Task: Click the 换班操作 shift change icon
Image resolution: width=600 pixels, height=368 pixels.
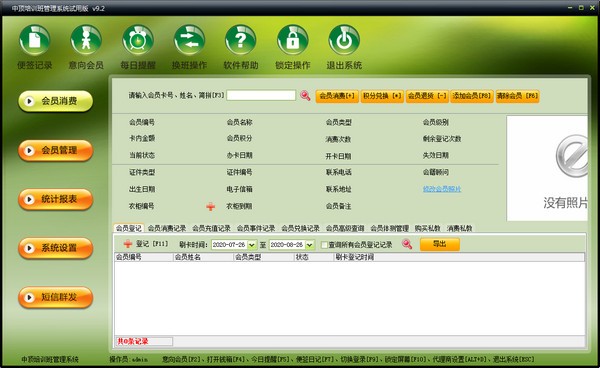Action: 189,41
